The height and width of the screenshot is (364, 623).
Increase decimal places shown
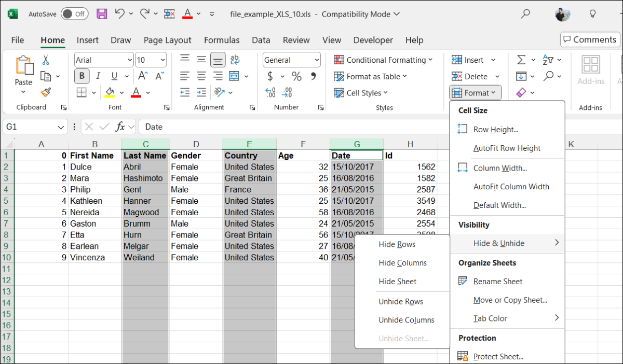tap(270, 92)
